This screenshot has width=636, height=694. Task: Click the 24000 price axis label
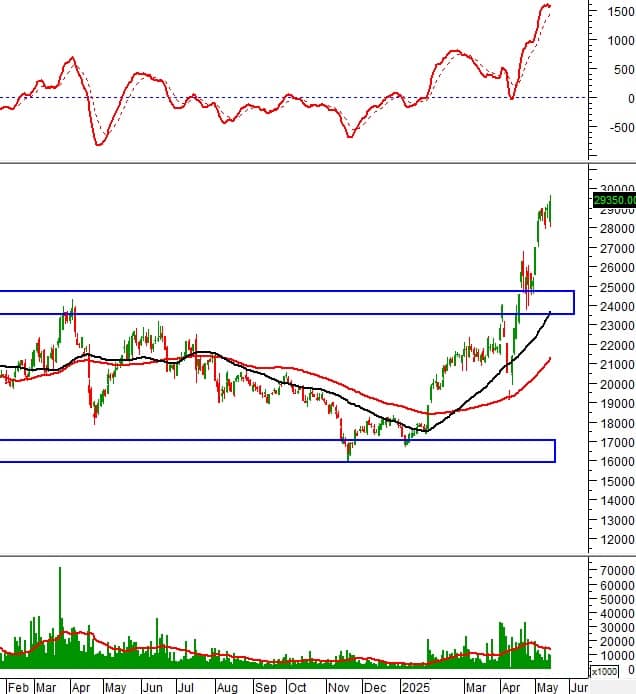tap(617, 306)
